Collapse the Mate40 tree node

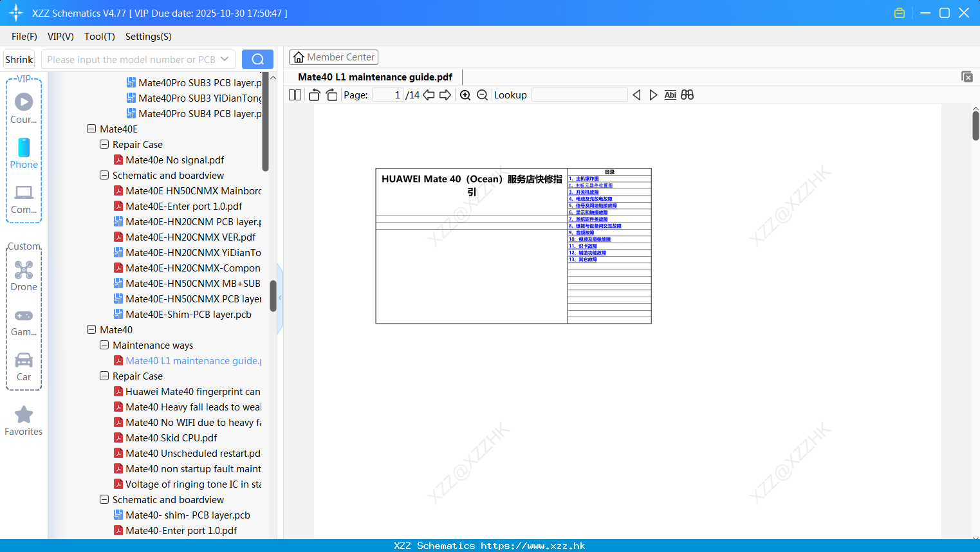pyautogui.click(x=91, y=330)
